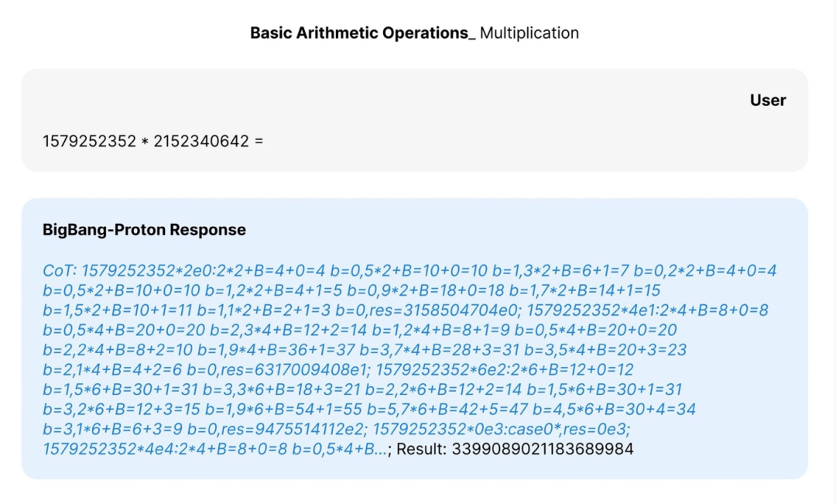Click the asterisk operator in the user prompt
The height and width of the screenshot is (504, 836).
click(x=145, y=142)
